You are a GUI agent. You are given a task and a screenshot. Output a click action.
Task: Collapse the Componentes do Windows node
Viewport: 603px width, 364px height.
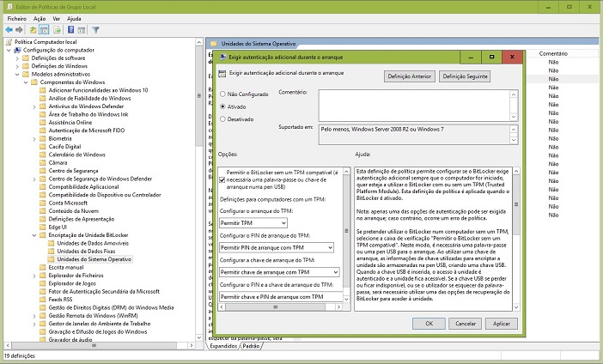(26, 82)
